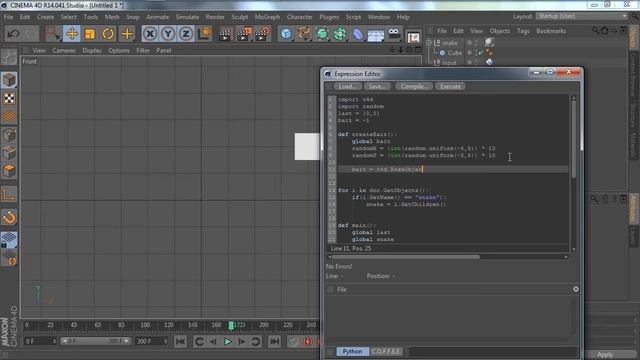Click the preview range slider bar
Screen dimensions: 640x360
point(96,341)
